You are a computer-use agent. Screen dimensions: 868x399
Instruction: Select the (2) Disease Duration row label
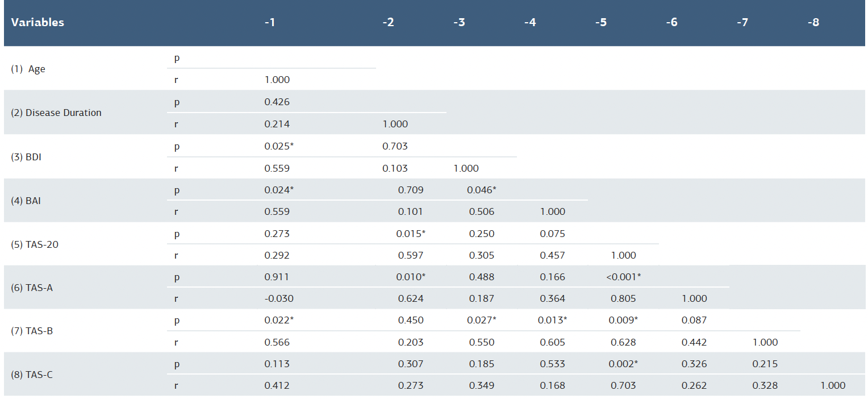coord(53,113)
